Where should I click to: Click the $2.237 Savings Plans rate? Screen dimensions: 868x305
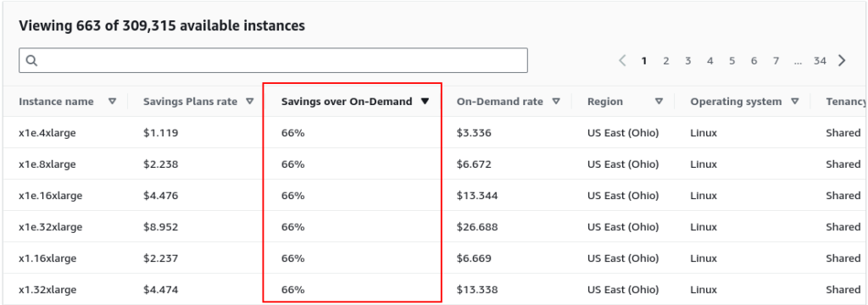click(160, 258)
